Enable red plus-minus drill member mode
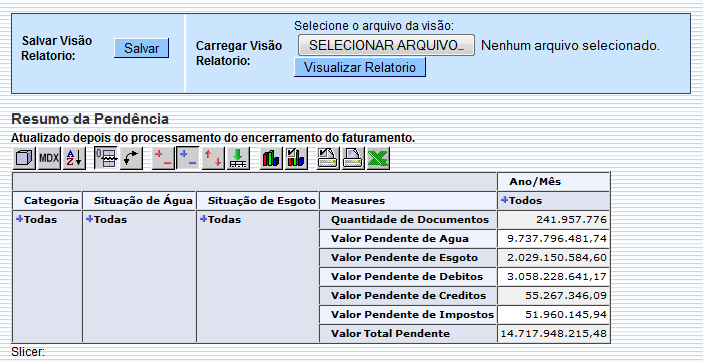The width and height of the screenshot is (703, 361). [x=163, y=158]
